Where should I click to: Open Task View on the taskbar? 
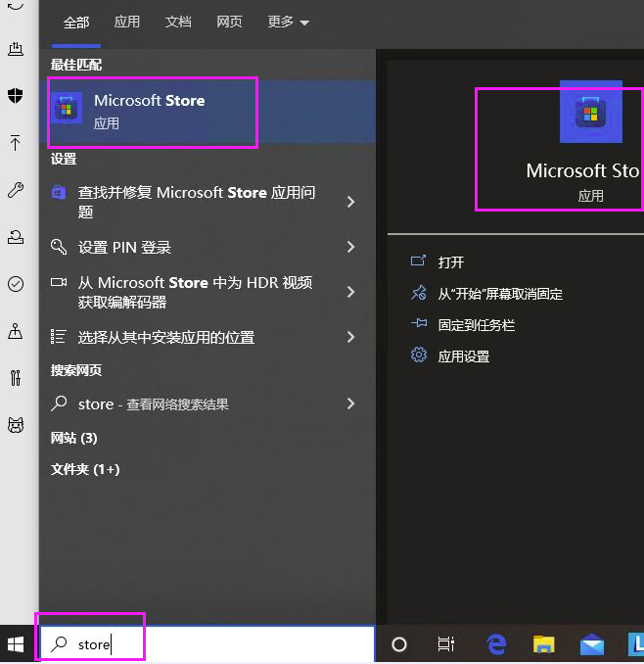pyautogui.click(x=445, y=644)
